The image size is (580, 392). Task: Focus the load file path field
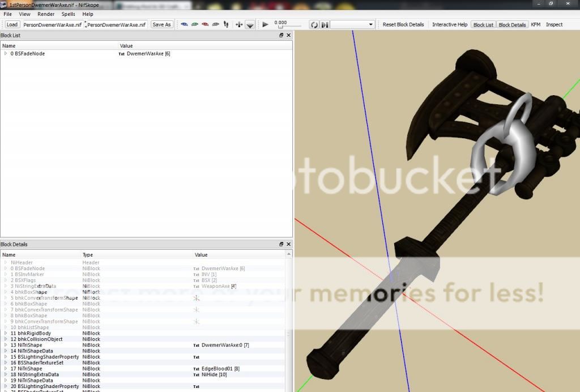coord(52,25)
